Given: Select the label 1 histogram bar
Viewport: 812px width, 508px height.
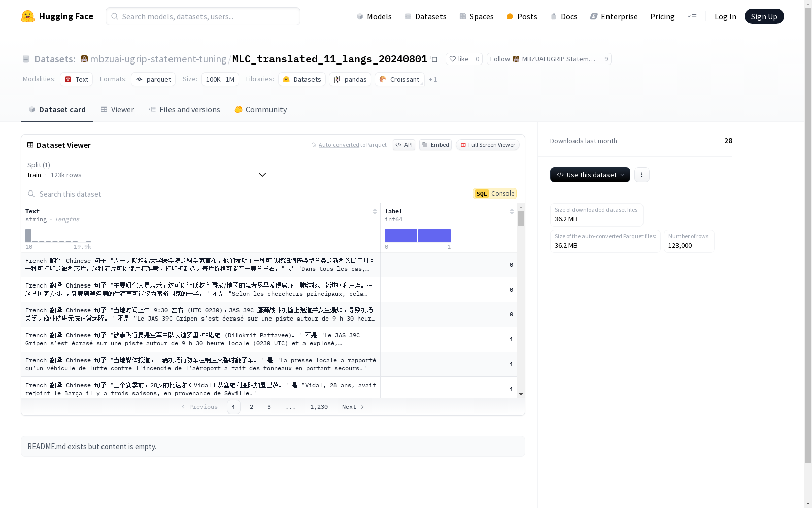Looking at the screenshot, I should pos(434,235).
